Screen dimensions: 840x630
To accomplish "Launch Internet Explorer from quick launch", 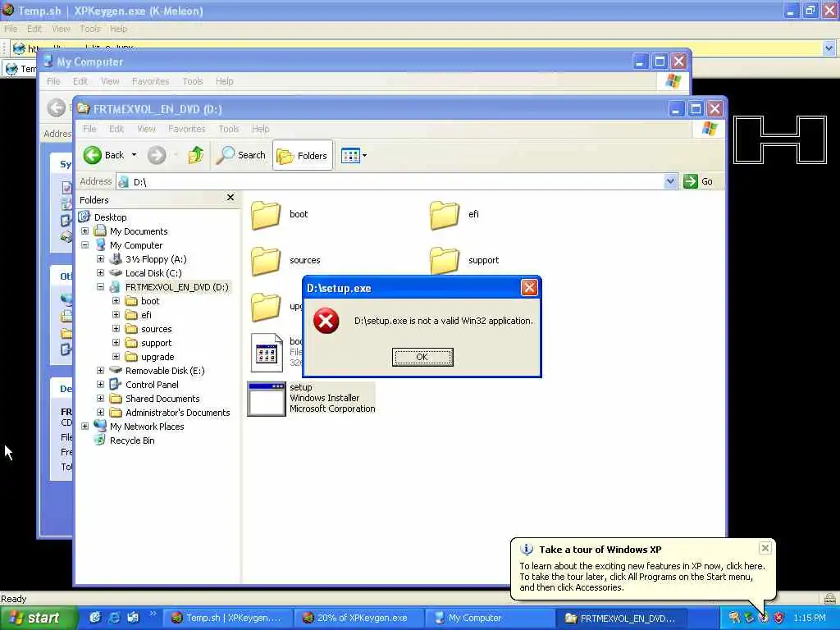I will pos(114,618).
